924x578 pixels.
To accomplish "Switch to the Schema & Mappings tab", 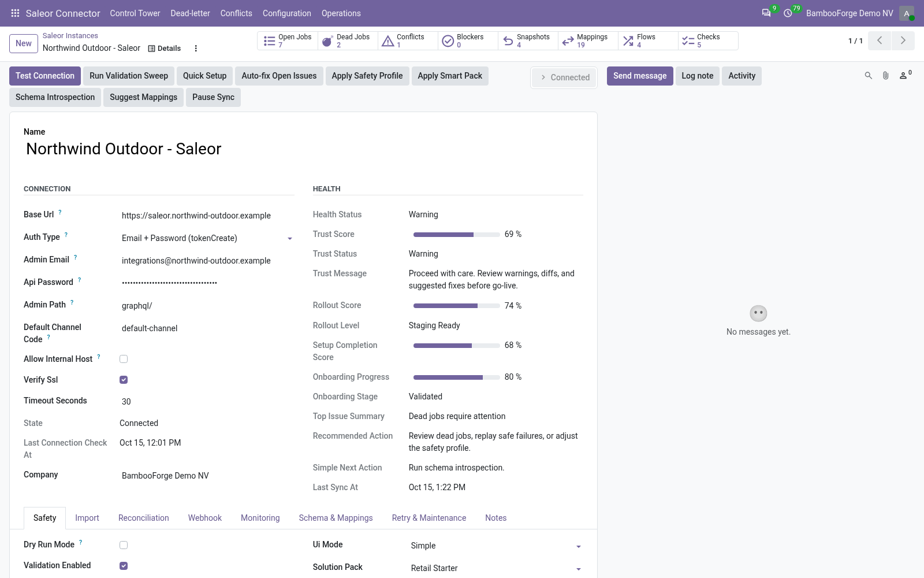I will coord(336,518).
